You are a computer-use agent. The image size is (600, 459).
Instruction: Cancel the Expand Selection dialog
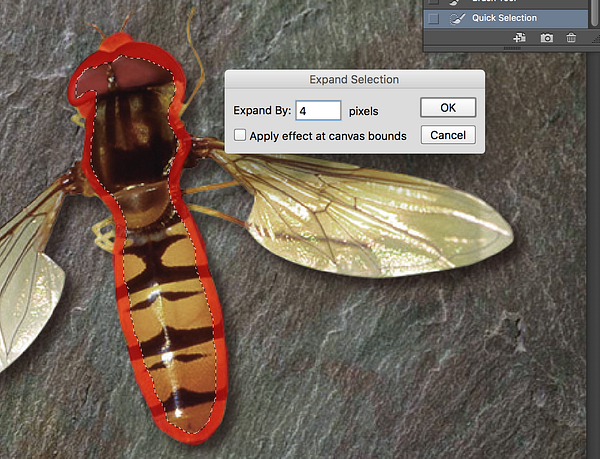pos(448,135)
